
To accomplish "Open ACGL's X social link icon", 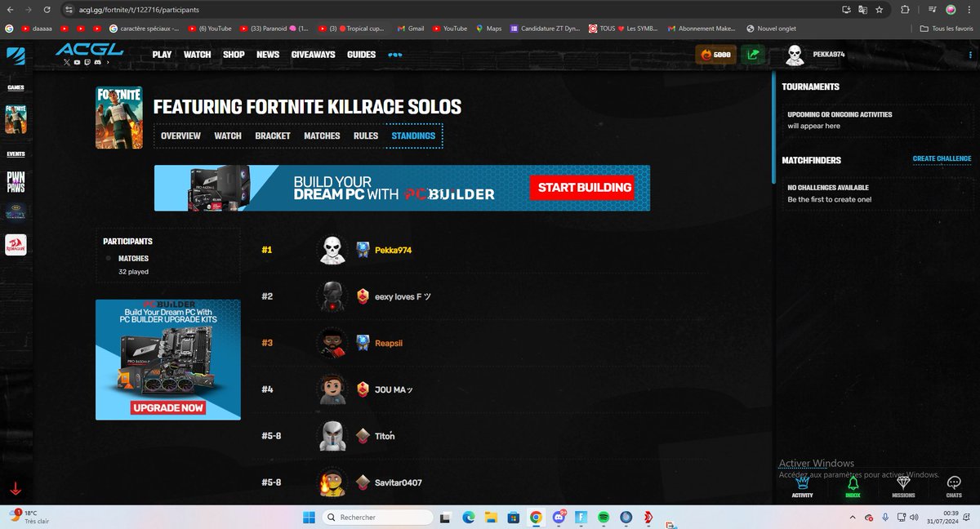I will coord(66,62).
